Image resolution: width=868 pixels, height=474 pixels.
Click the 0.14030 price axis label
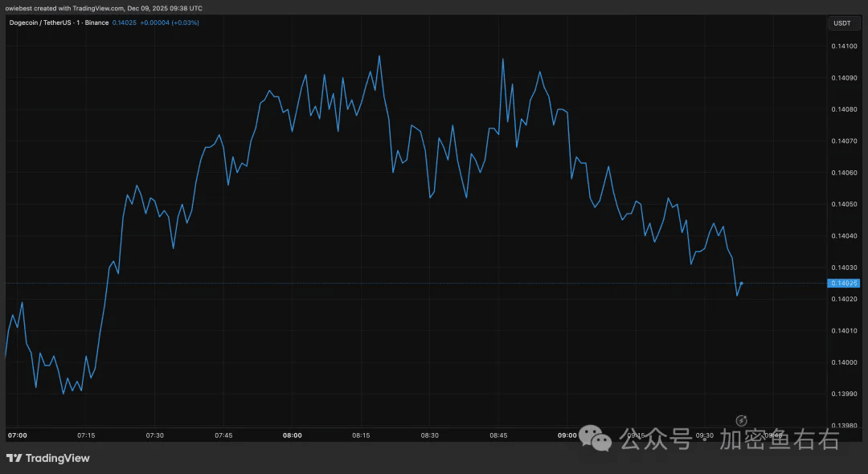844,268
